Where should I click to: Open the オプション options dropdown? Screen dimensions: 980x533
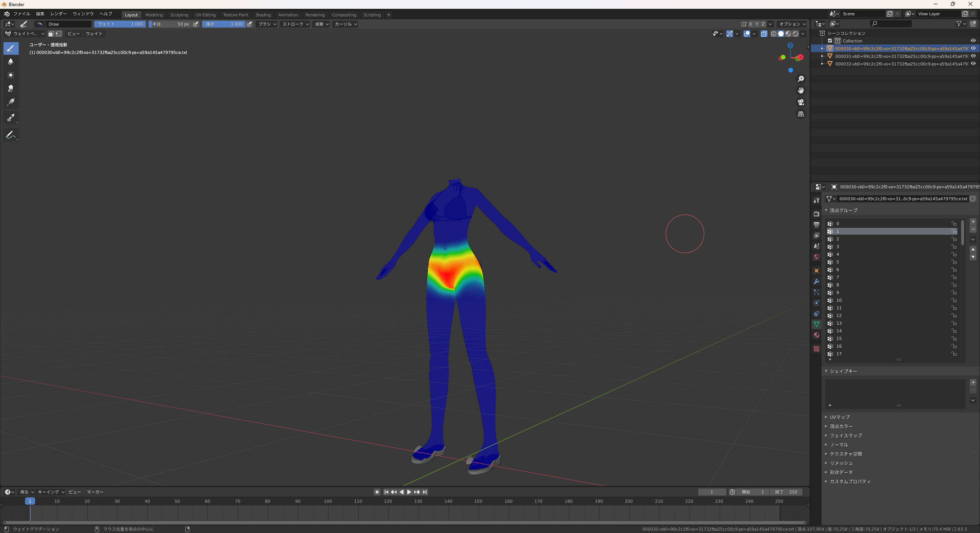tap(792, 24)
